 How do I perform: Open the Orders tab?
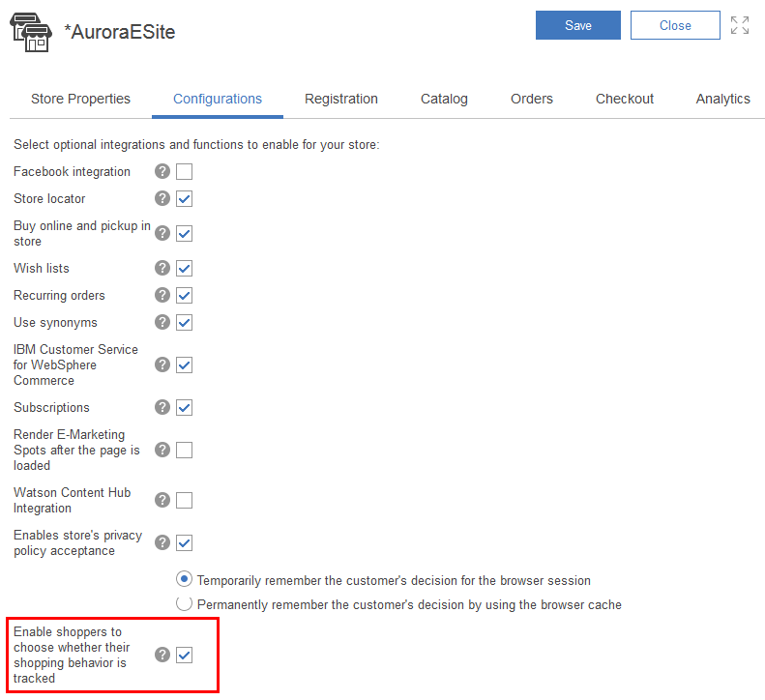coord(532,99)
